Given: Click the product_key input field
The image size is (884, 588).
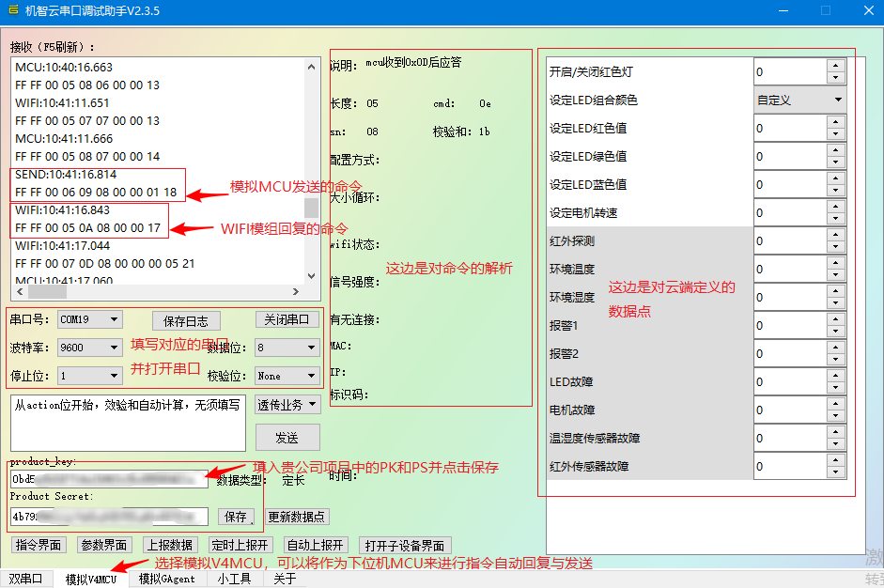Looking at the screenshot, I should coord(108,479).
